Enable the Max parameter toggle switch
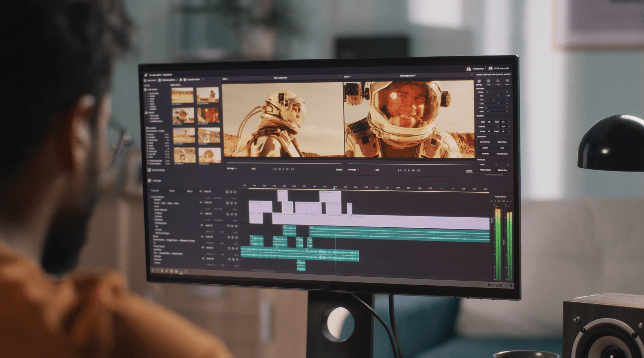 508,96
